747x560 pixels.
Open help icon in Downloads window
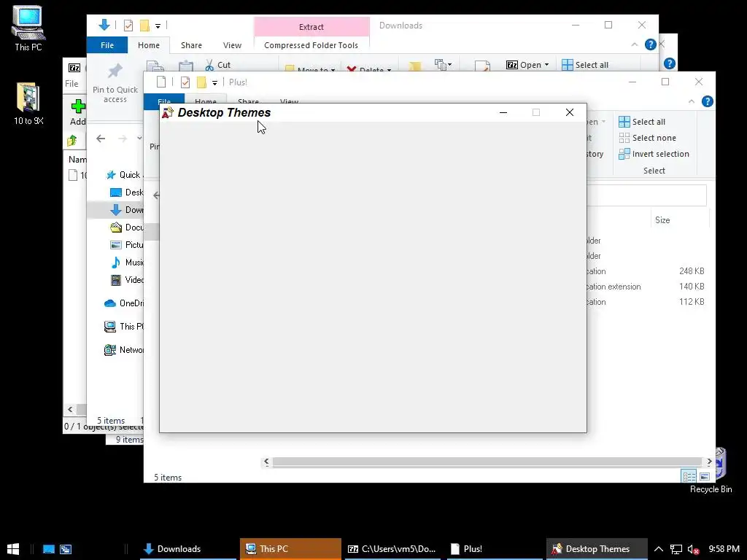pos(650,44)
